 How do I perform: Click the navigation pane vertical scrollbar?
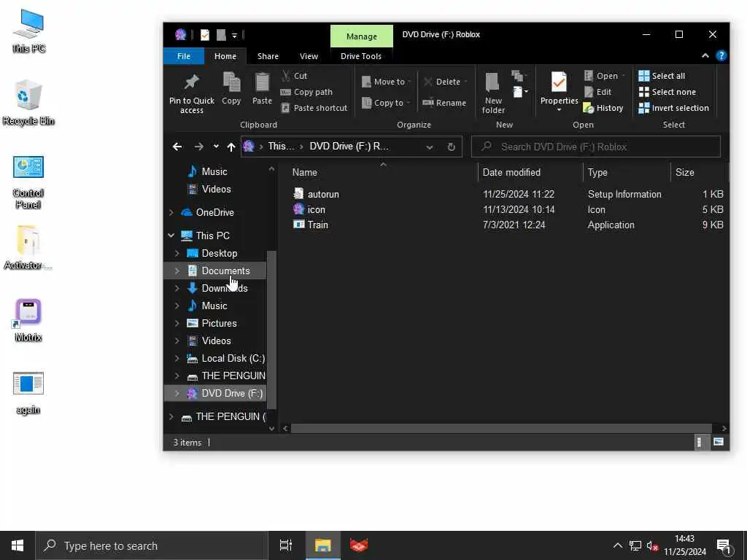click(271, 330)
